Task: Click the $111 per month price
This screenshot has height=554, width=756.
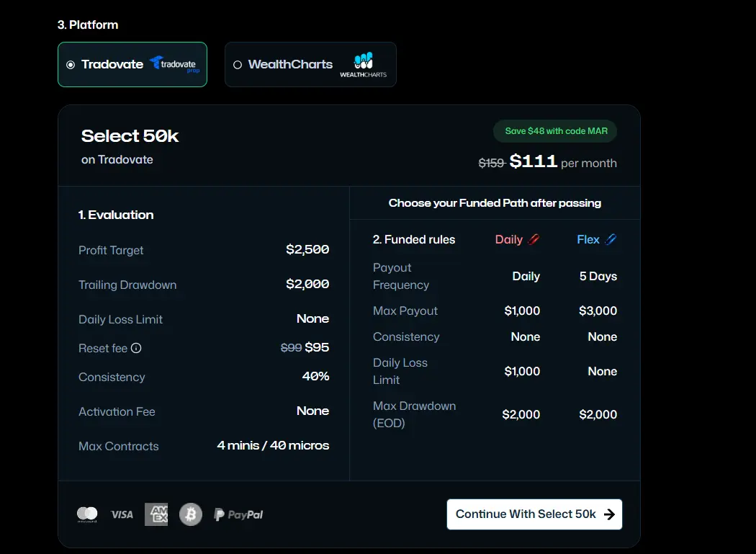Action: coord(563,161)
